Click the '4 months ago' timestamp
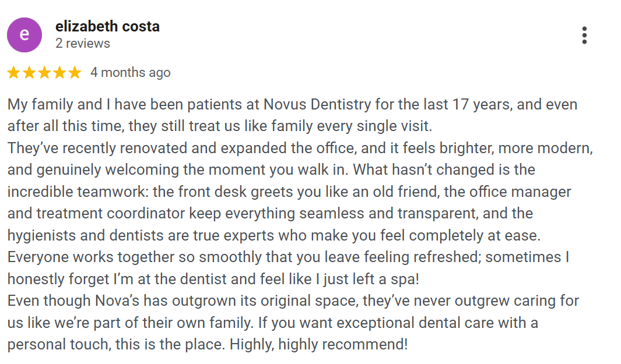The image size is (621, 364). [130, 73]
